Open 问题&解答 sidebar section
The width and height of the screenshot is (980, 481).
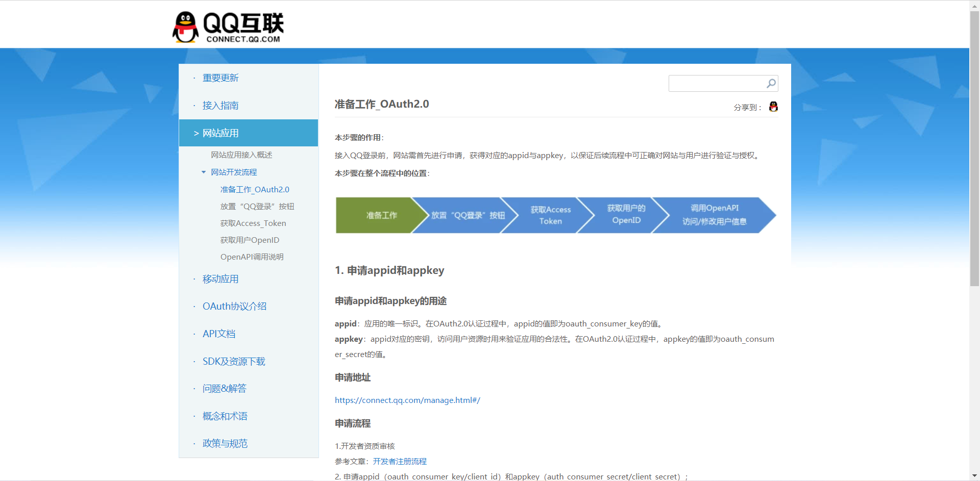pyautogui.click(x=225, y=389)
